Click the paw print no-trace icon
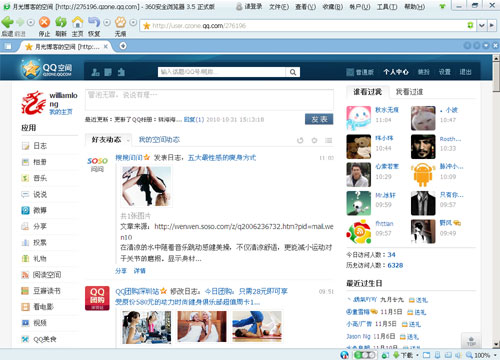 (120, 22)
